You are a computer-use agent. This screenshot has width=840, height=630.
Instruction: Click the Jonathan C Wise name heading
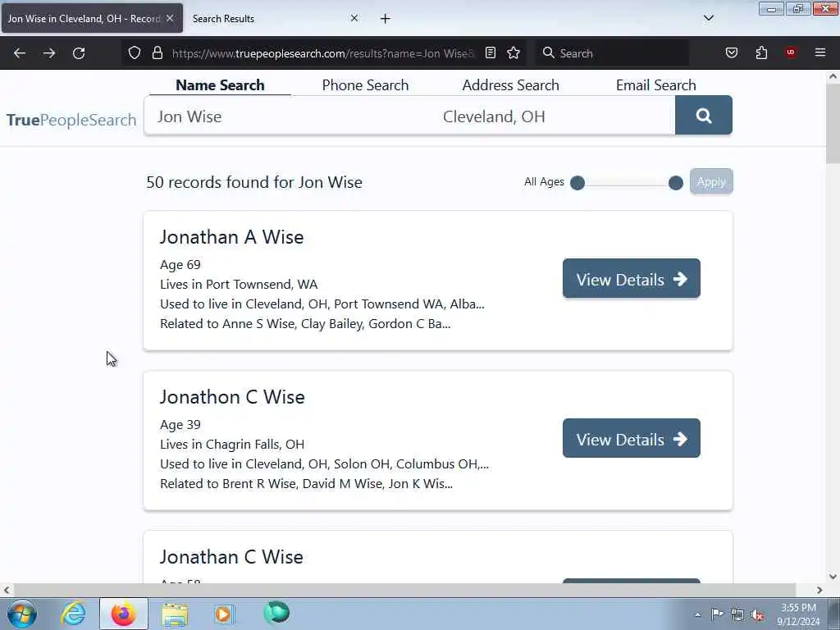tap(231, 557)
